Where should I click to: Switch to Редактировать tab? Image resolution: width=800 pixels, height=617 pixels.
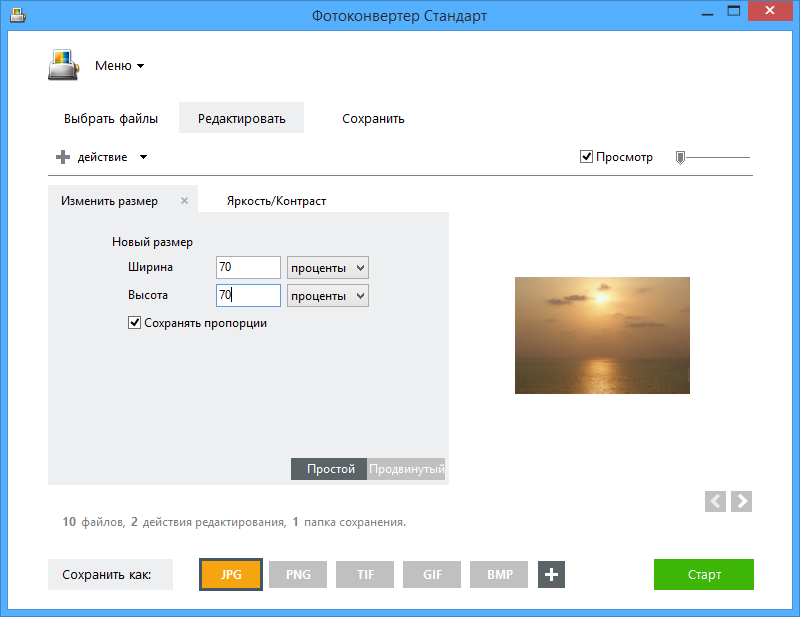pyautogui.click(x=241, y=118)
